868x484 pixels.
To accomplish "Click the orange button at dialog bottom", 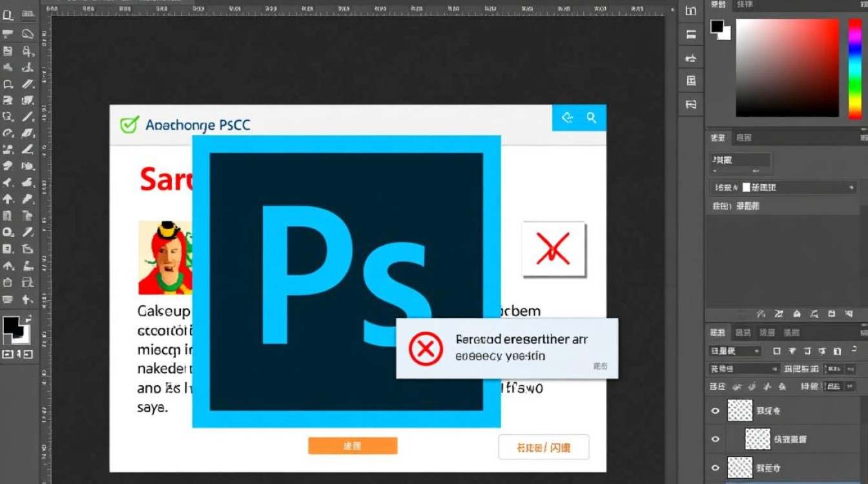I will (353, 446).
